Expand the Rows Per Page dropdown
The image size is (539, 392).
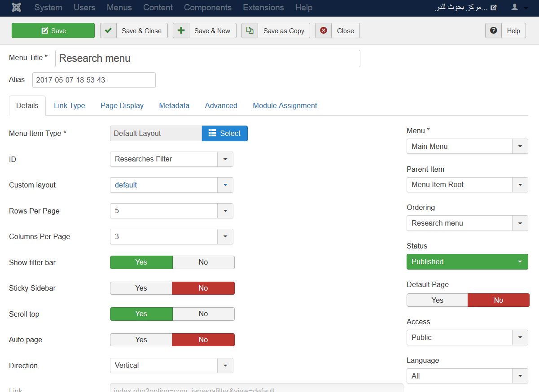pos(225,211)
